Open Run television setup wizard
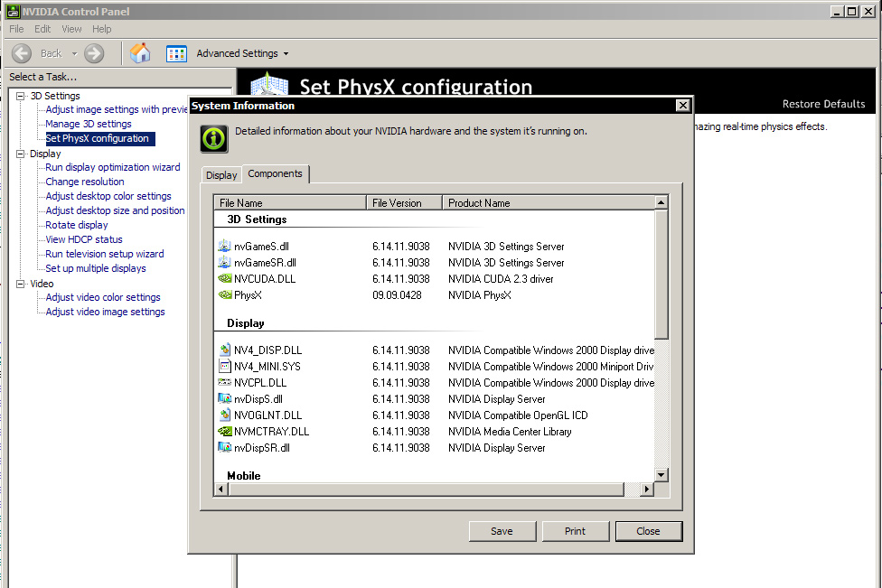882x588 pixels. [x=105, y=254]
